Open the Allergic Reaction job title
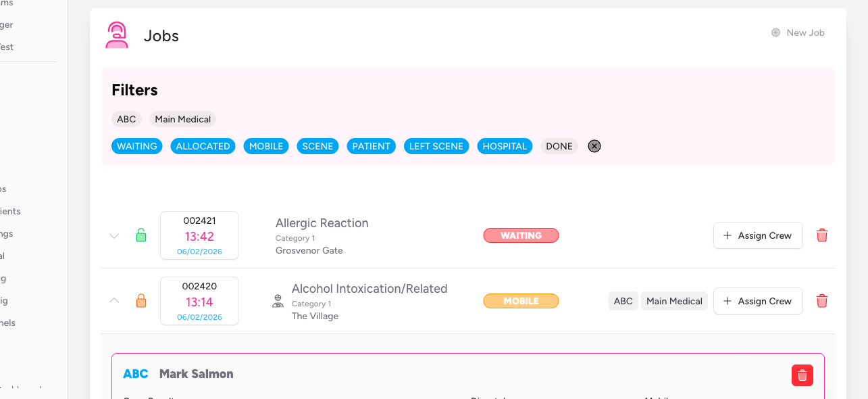868x399 pixels. point(322,223)
